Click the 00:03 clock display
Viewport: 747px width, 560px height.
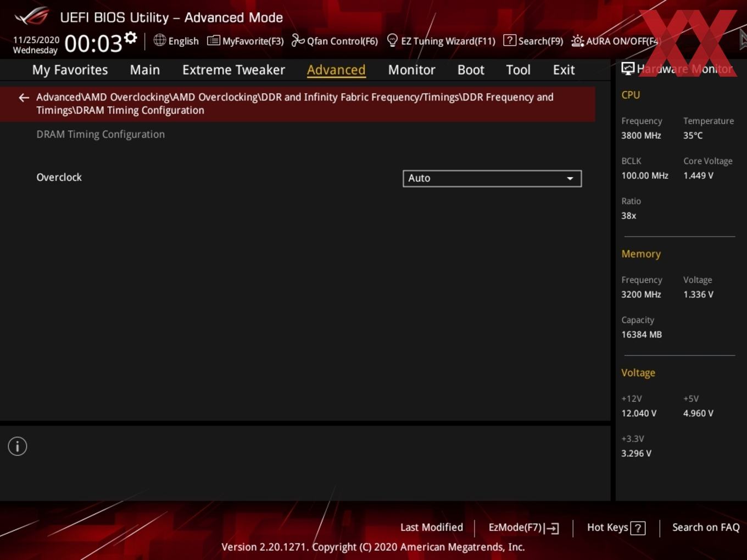click(x=93, y=43)
